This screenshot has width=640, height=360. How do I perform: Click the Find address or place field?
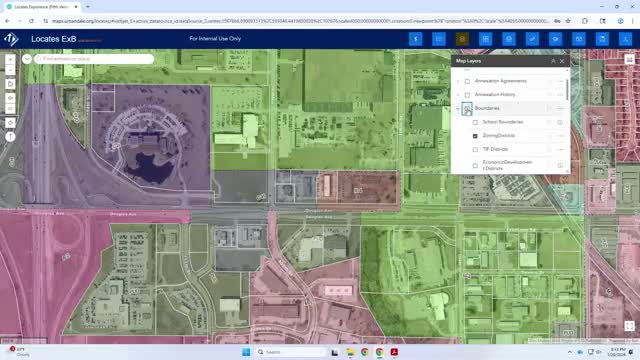click(94, 59)
